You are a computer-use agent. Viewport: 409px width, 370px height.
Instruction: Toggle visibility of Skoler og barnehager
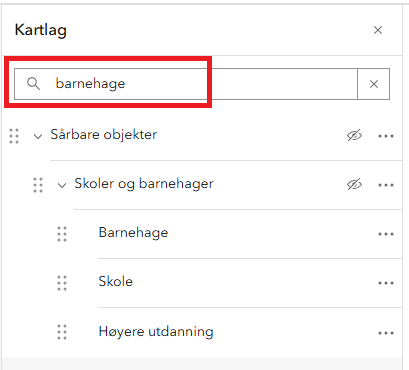pos(354,184)
